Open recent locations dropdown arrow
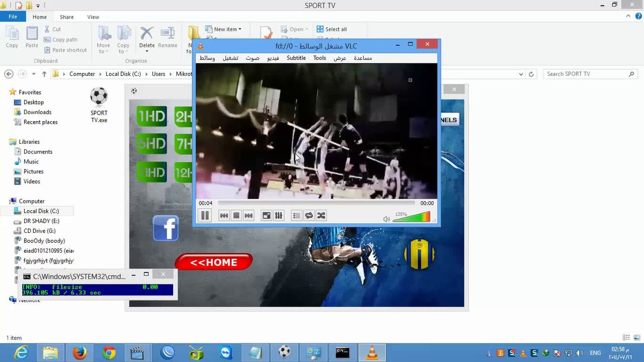 click(34, 74)
